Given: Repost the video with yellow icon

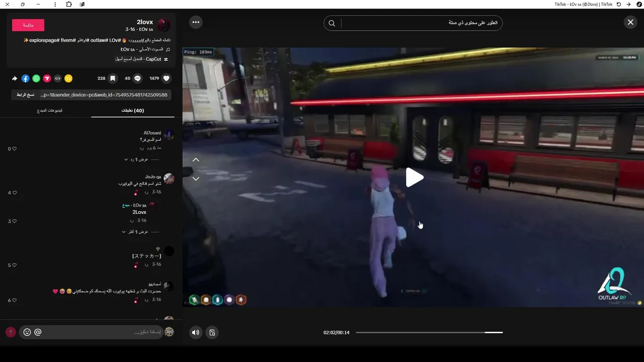Looking at the screenshot, I should pos(68,78).
